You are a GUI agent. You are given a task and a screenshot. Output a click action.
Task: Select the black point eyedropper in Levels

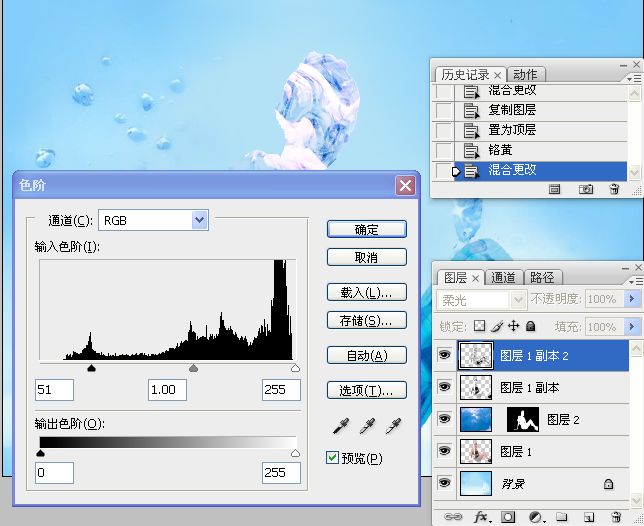coord(340,427)
